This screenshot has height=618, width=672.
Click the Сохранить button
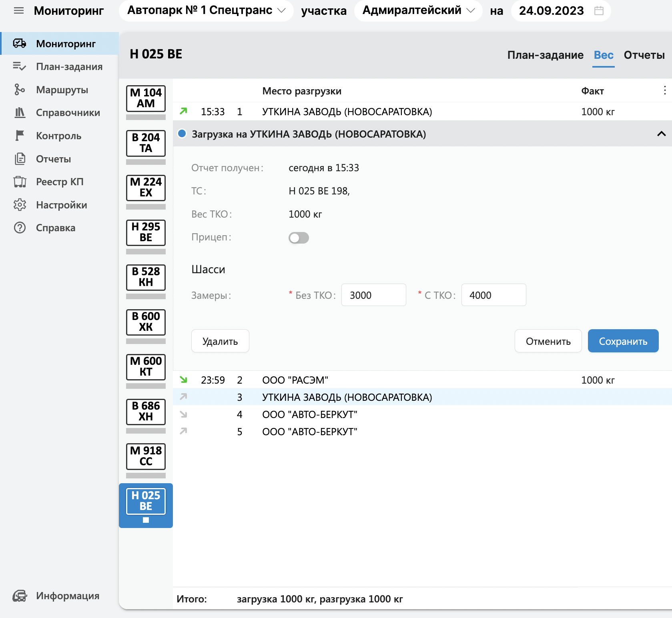point(623,341)
